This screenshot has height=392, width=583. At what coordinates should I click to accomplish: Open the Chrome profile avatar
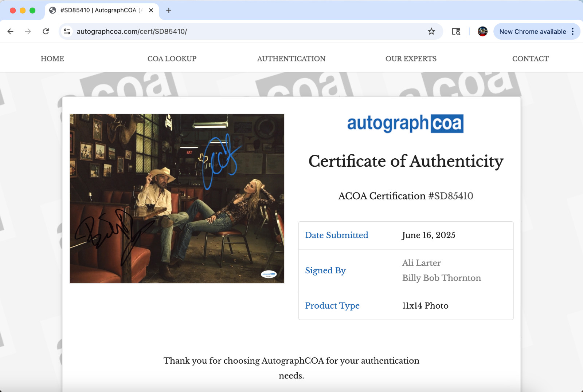pyautogui.click(x=482, y=31)
